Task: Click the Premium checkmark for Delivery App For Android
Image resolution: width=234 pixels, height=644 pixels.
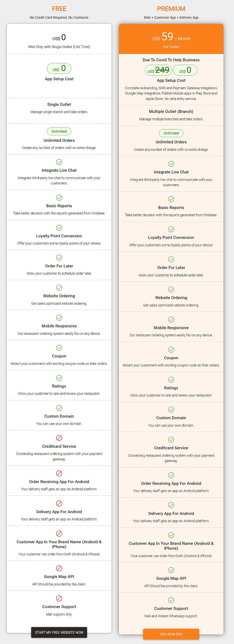Action: click(171, 505)
